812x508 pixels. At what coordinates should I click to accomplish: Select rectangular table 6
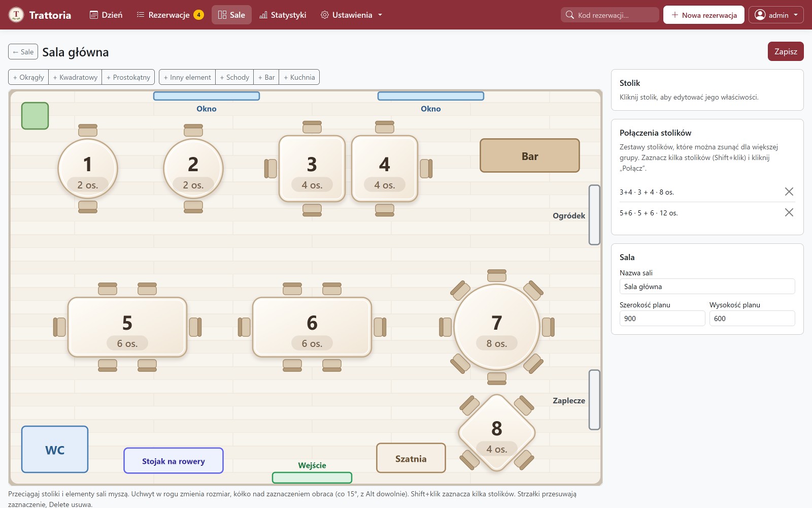[x=312, y=327]
